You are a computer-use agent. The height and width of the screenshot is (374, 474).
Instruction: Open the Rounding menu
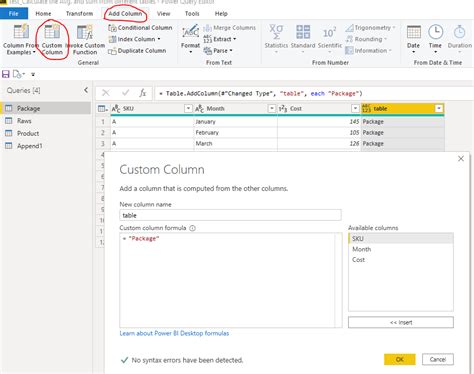[366, 39]
